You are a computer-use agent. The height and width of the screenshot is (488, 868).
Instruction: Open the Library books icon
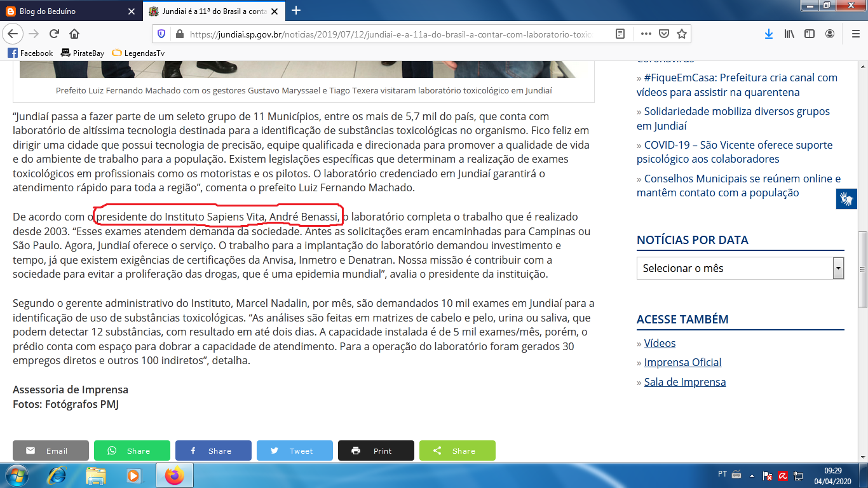point(789,34)
